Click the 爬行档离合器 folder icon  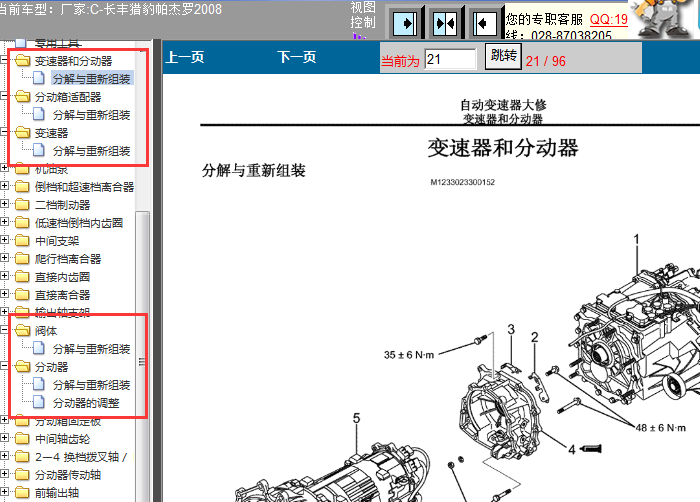click(22, 258)
